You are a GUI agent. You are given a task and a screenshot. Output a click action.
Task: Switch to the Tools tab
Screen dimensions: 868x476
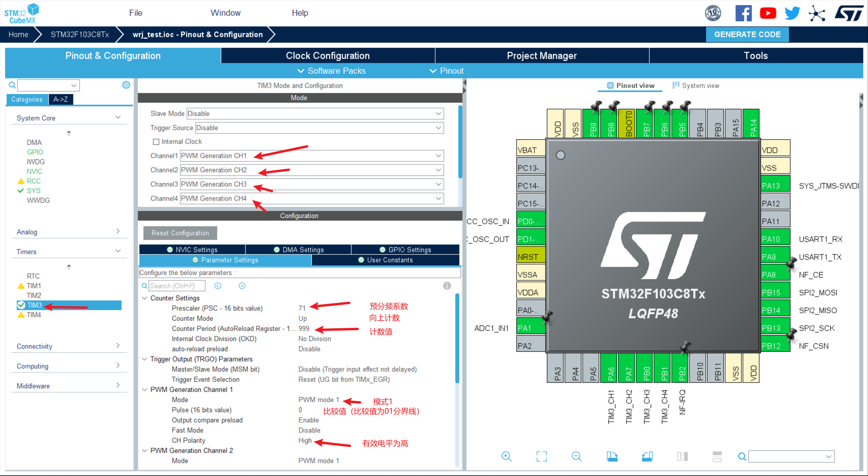[x=756, y=56]
